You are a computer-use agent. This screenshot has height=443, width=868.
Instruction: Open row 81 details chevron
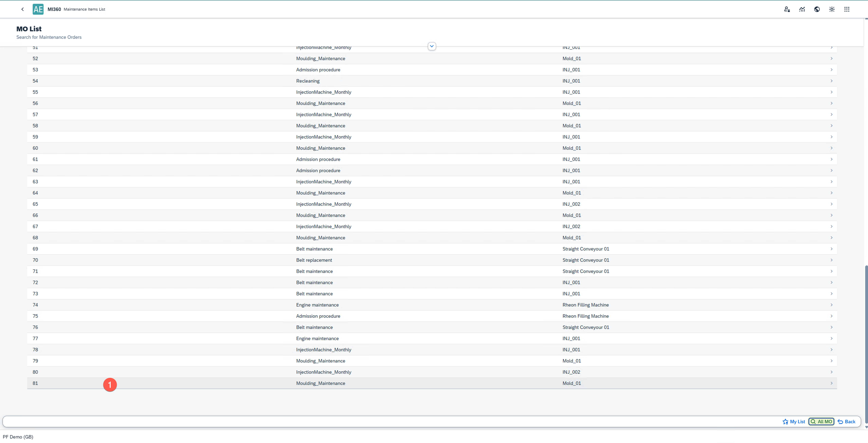coord(831,383)
